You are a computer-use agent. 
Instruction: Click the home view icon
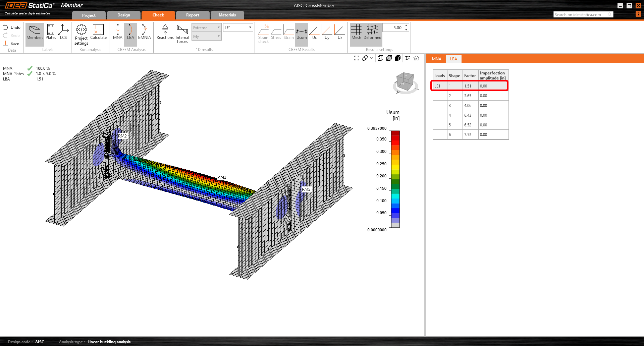(x=416, y=58)
